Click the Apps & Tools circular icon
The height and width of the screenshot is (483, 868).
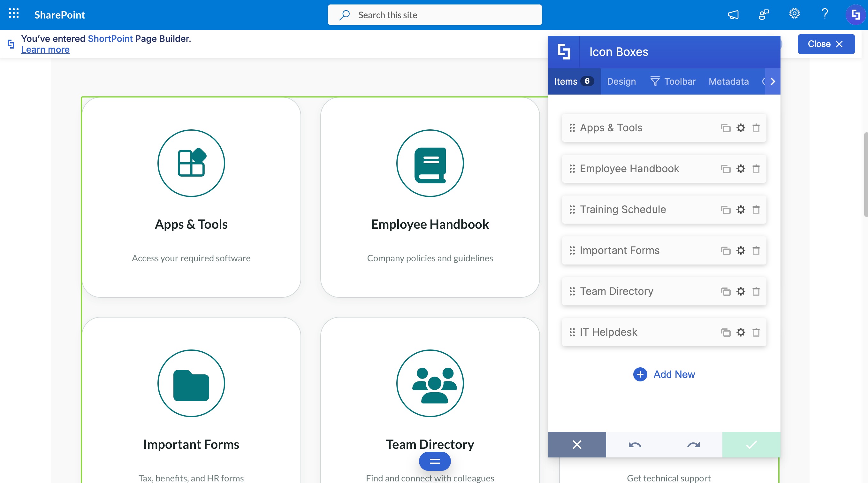191,163
